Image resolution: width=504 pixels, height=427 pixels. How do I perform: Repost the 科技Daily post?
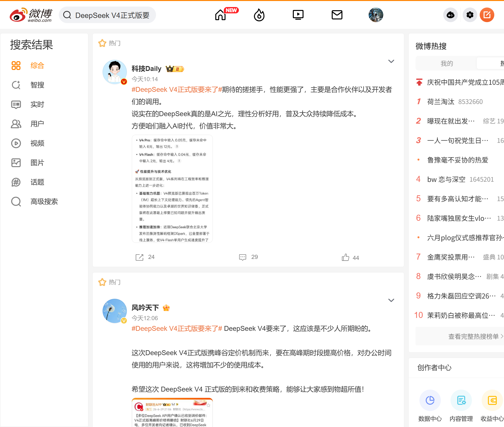(x=145, y=257)
